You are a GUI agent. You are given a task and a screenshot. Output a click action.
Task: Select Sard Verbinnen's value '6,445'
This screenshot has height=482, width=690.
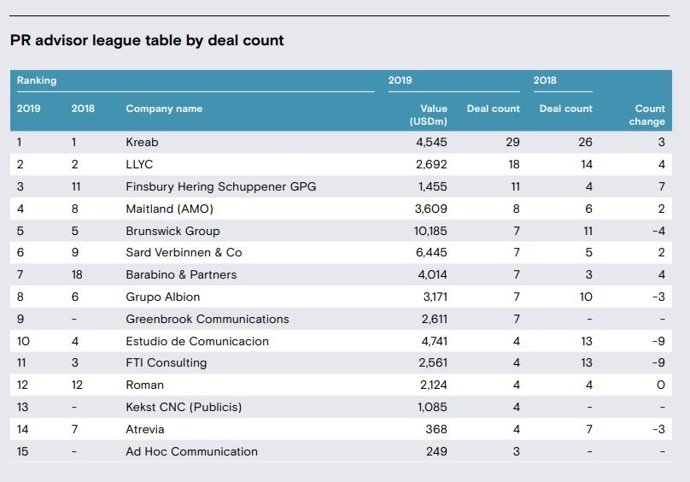point(432,253)
